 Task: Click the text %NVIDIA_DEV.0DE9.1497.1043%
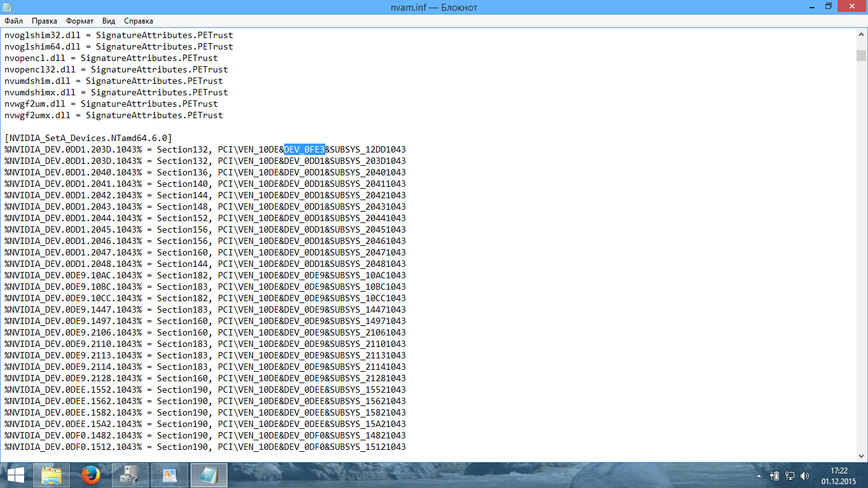click(x=73, y=321)
